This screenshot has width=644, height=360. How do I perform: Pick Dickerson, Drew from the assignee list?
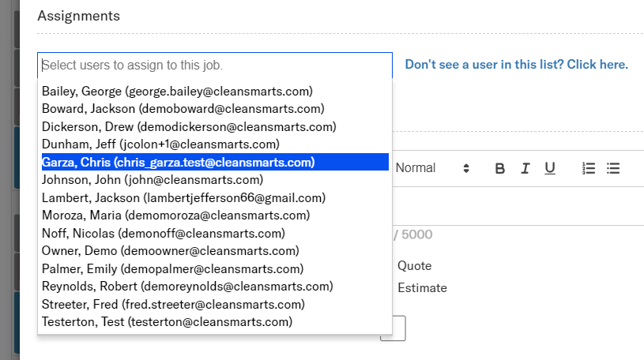click(189, 126)
